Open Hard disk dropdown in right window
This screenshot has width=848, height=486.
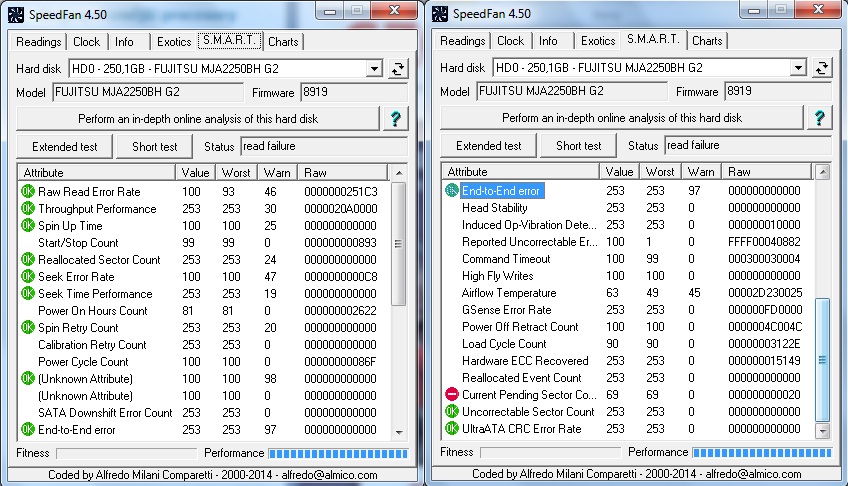point(798,68)
